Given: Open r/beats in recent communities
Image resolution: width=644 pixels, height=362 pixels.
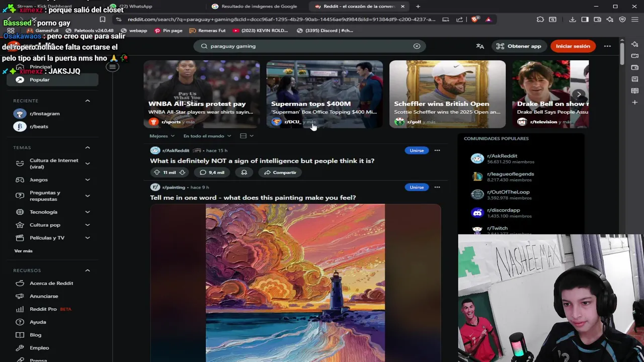Looking at the screenshot, I should (x=39, y=127).
